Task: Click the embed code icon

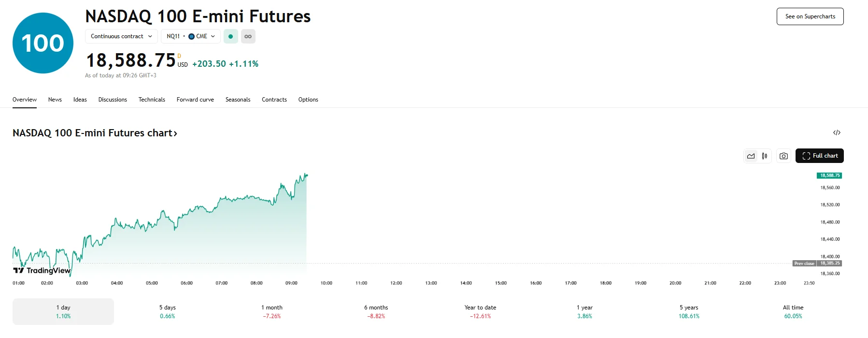Action: 837,132
